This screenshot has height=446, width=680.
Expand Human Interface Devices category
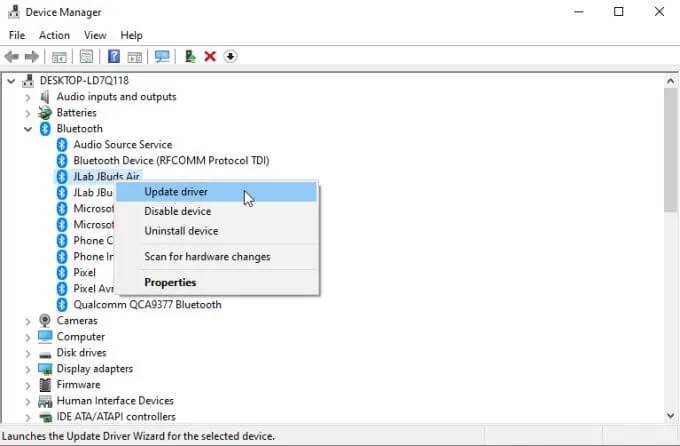(x=28, y=401)
